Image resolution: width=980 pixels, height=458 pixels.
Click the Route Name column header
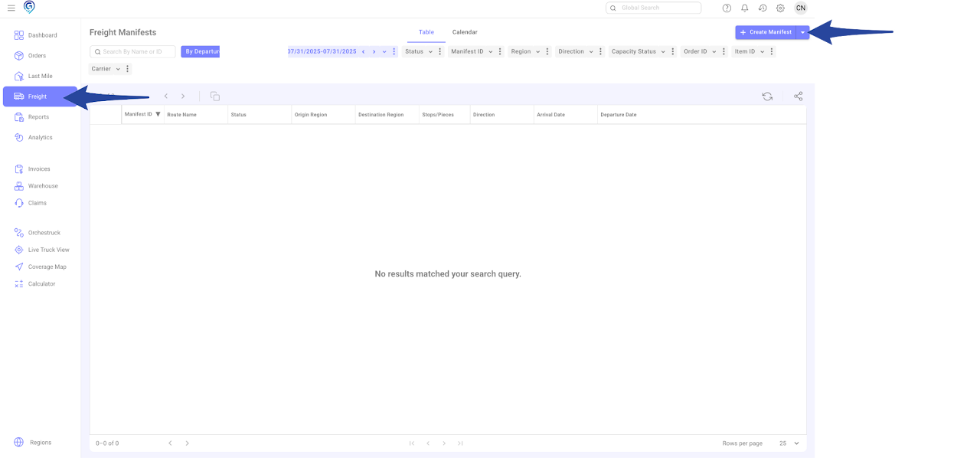[196, 115]
